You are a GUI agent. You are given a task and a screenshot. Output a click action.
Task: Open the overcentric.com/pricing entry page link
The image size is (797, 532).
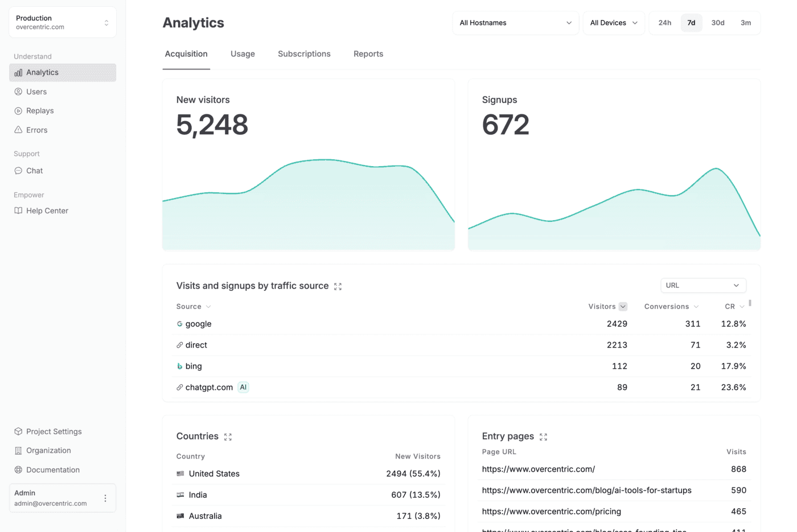coord(551,511)
